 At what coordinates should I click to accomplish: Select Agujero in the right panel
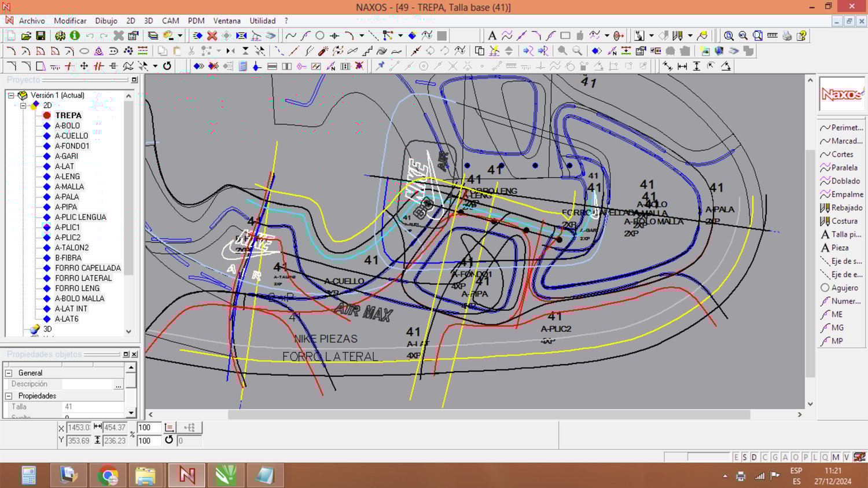tap(839, 288)
